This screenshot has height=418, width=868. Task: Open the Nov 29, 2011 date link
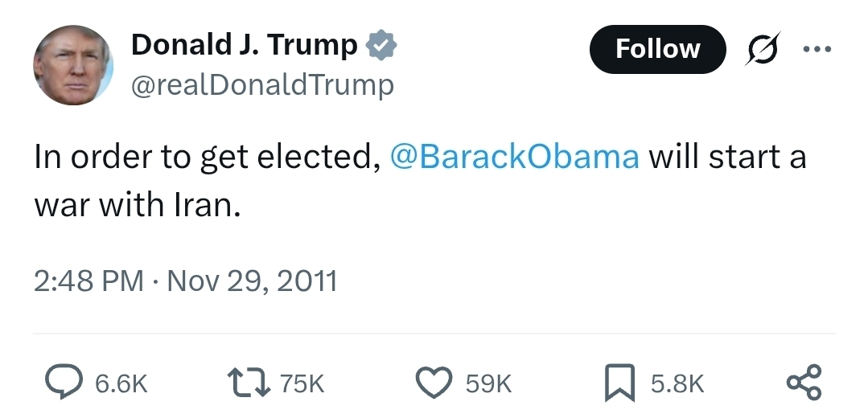click(252, 281)
